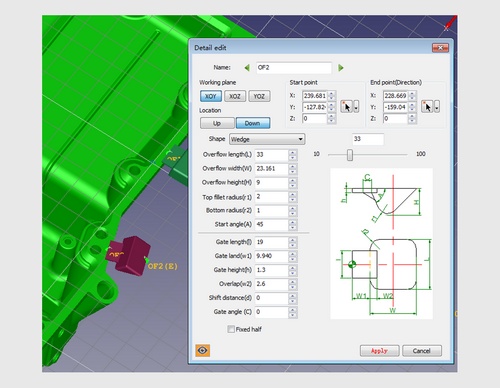Click the Overflow height(H) spinner arrows
This screenshot has height=388, width=500.
coord(293,183)
